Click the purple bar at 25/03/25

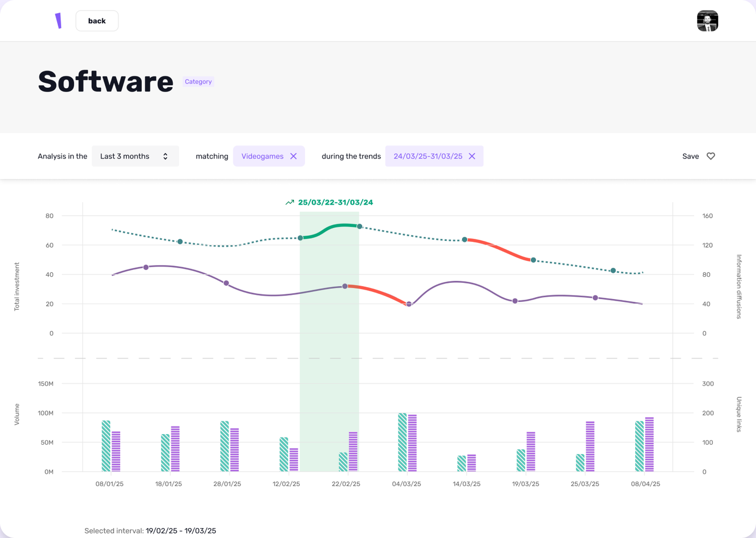[590, 447]
